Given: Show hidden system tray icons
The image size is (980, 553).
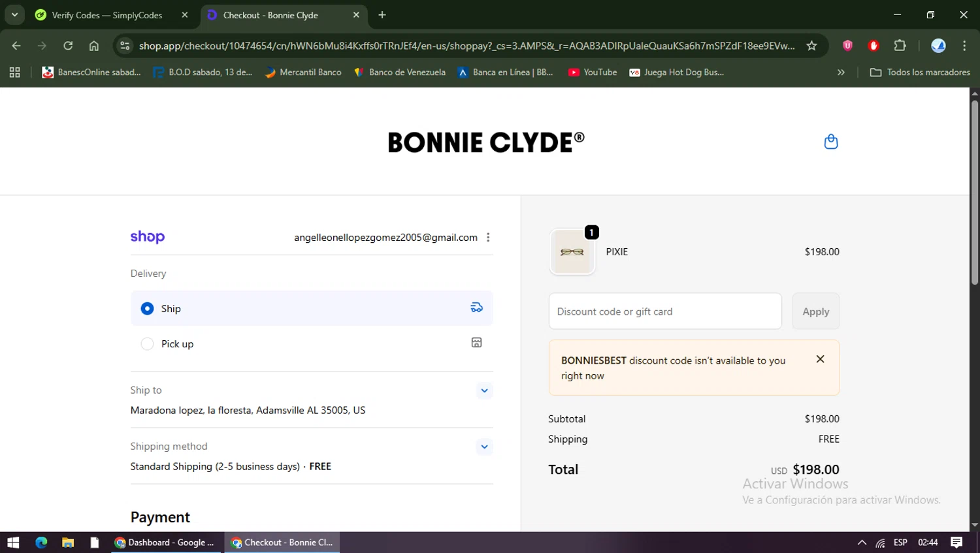Looking at the screenshot, I should (x=862, y=543).
